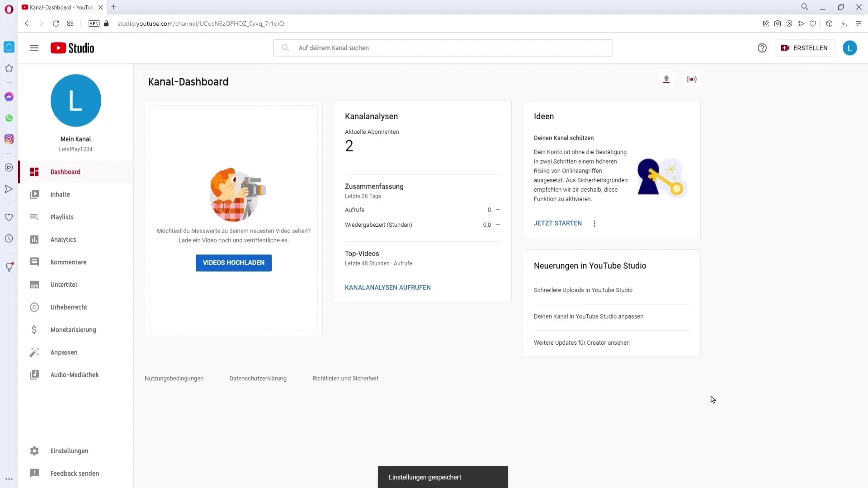Click Nutzungsbedingungen footer link

[174, 378]
